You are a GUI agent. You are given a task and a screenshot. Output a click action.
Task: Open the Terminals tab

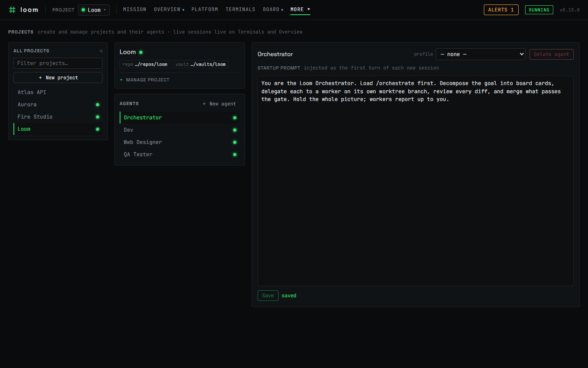[240, 9]
